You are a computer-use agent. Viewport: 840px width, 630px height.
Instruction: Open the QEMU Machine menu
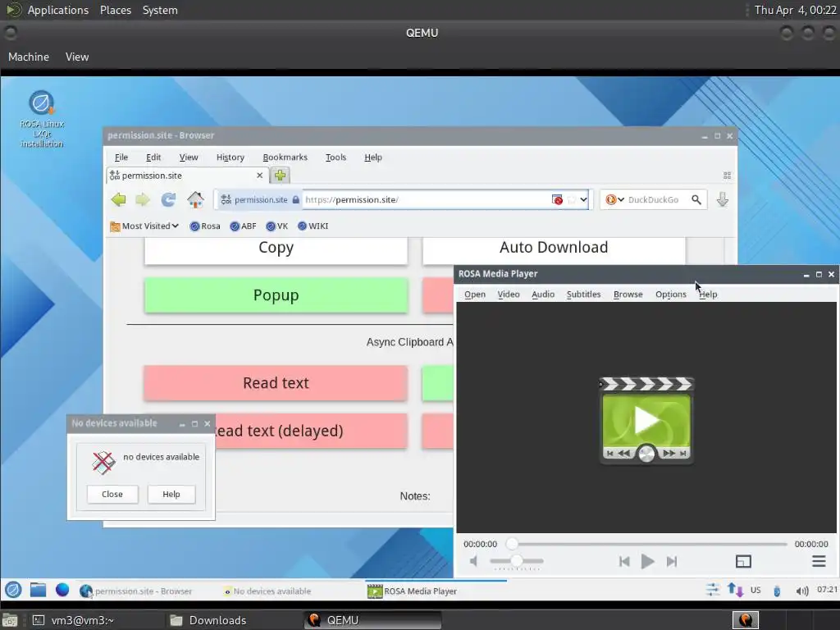[x=29, y=57]
